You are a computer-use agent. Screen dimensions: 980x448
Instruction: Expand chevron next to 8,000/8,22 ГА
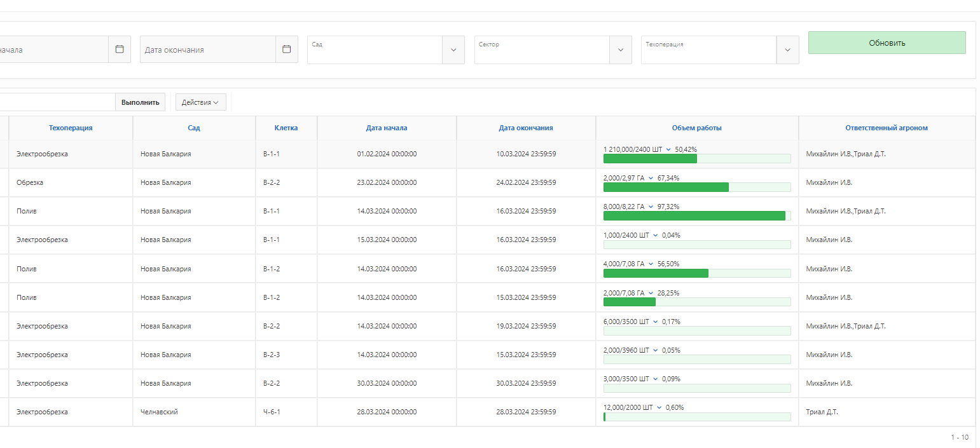651,207
